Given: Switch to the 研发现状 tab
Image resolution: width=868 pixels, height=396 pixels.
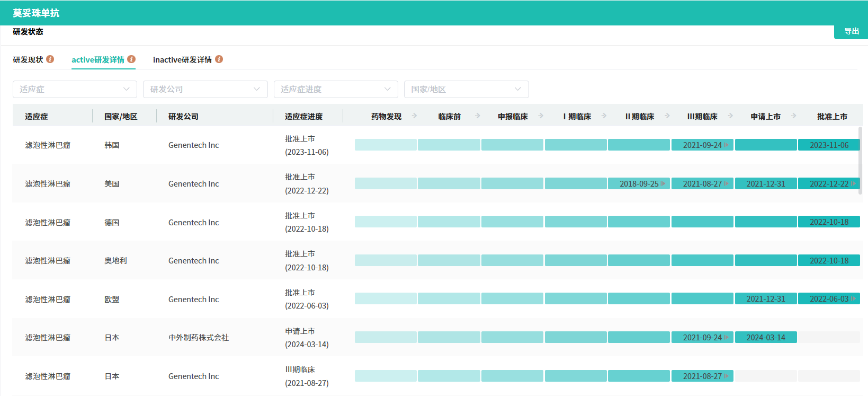Looking at the screenshot, I should (x=28, y=60).
